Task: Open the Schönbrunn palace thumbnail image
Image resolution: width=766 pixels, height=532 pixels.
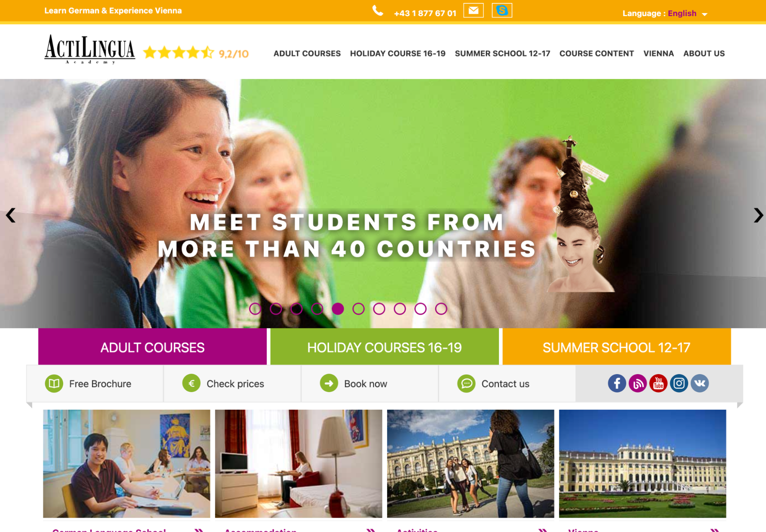Action: tap(643, 464)
